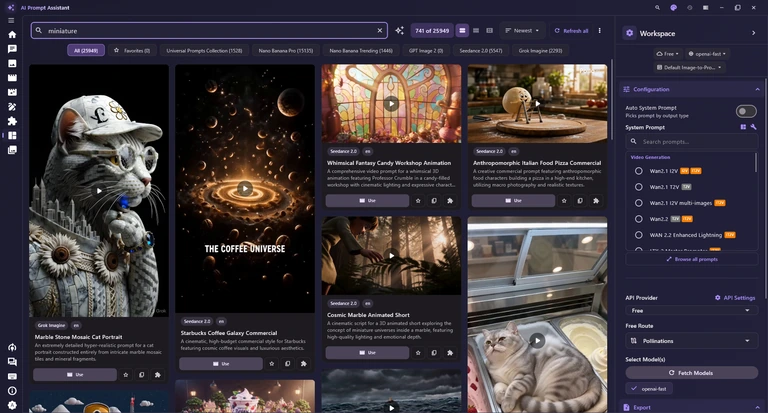Open the puzzle piece extensions sidebar icon
Viewport: 768px width, 413px height.
(12, 121)
